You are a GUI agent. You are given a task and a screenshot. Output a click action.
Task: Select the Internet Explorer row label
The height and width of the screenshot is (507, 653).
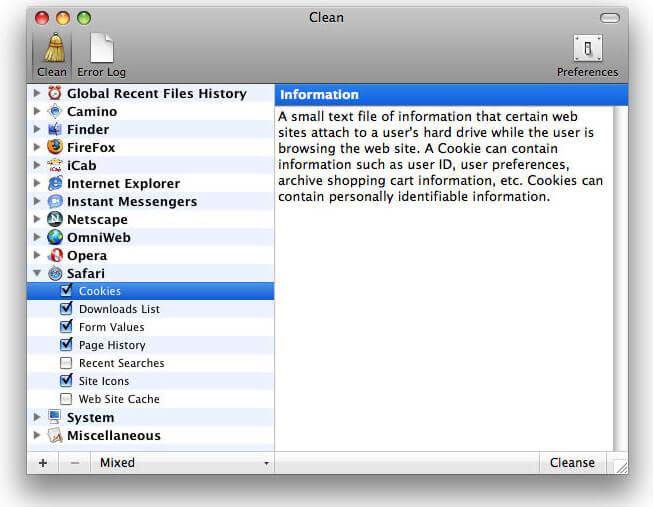coord(123,183)
